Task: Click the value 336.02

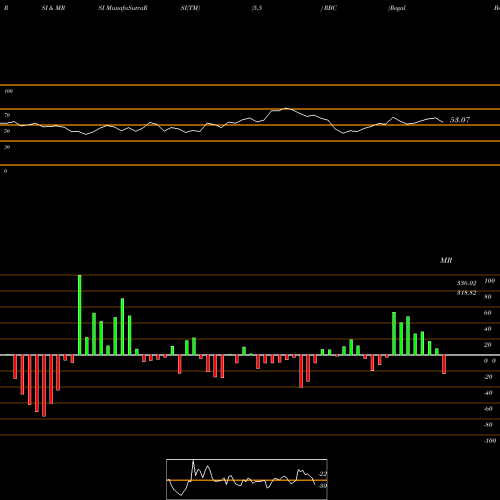Action: pos(466,283)
